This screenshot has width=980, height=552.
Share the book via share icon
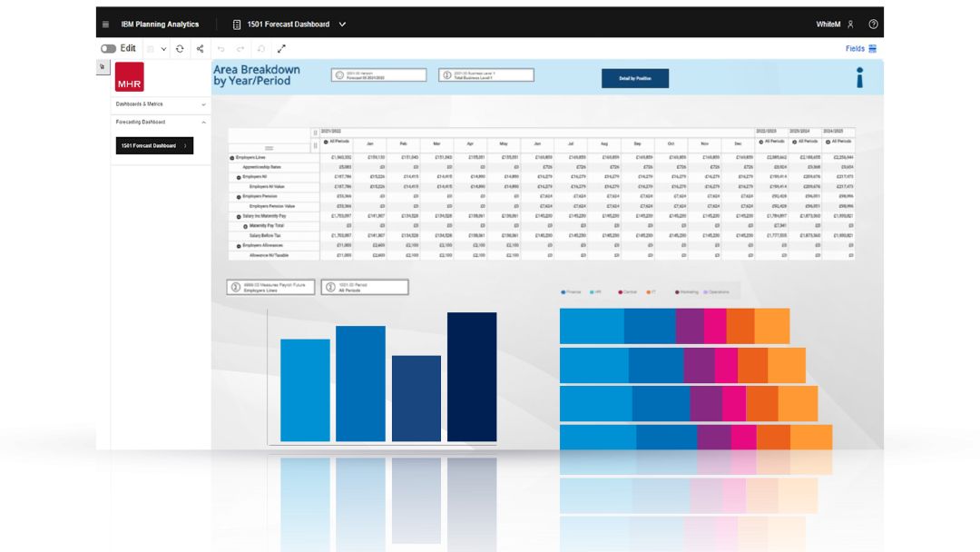[200, 49]
